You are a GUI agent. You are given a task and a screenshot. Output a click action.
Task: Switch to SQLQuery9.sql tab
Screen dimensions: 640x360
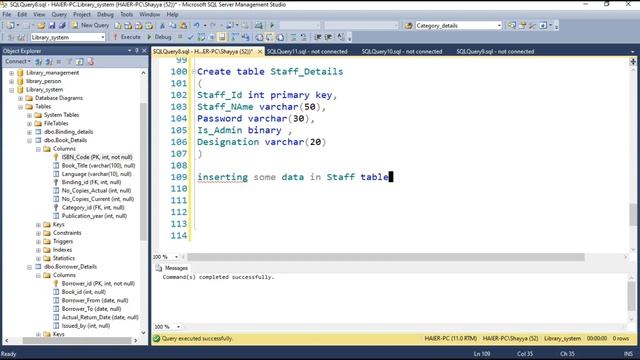[x=495, y=51]
